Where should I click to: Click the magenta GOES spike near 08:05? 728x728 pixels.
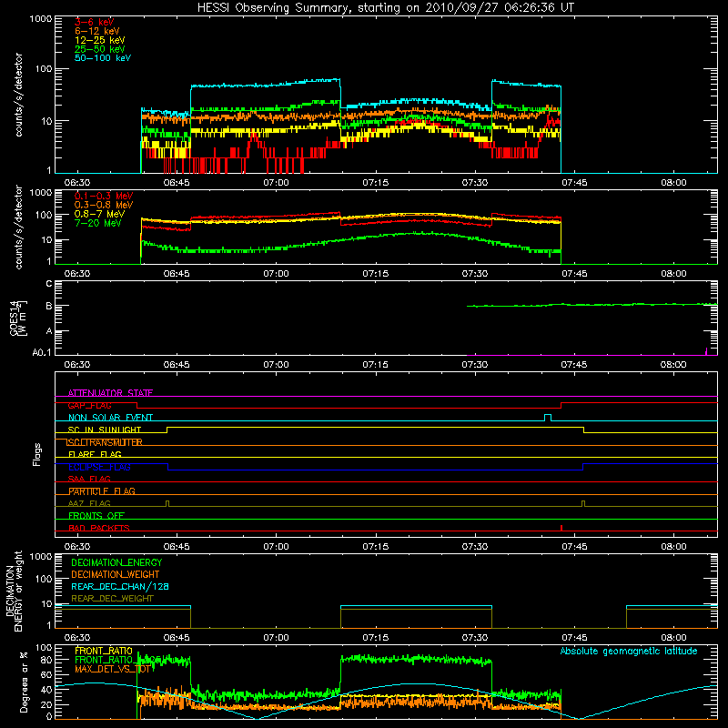[x=706, y=351]
